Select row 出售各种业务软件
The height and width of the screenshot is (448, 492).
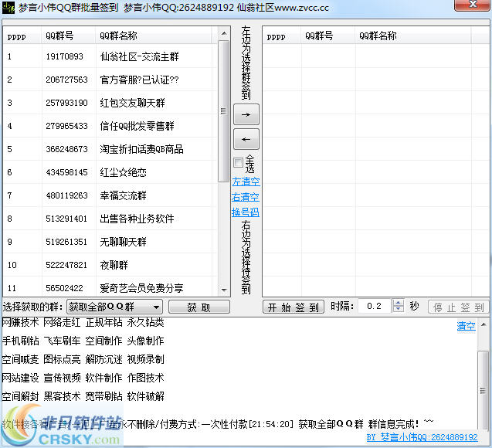(110, 219)
